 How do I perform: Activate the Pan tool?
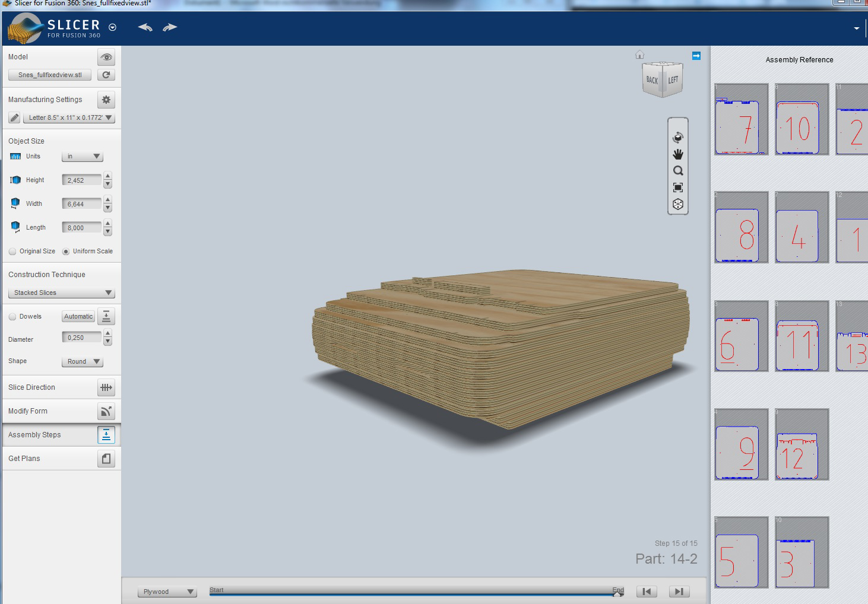[x=678, y=153]
